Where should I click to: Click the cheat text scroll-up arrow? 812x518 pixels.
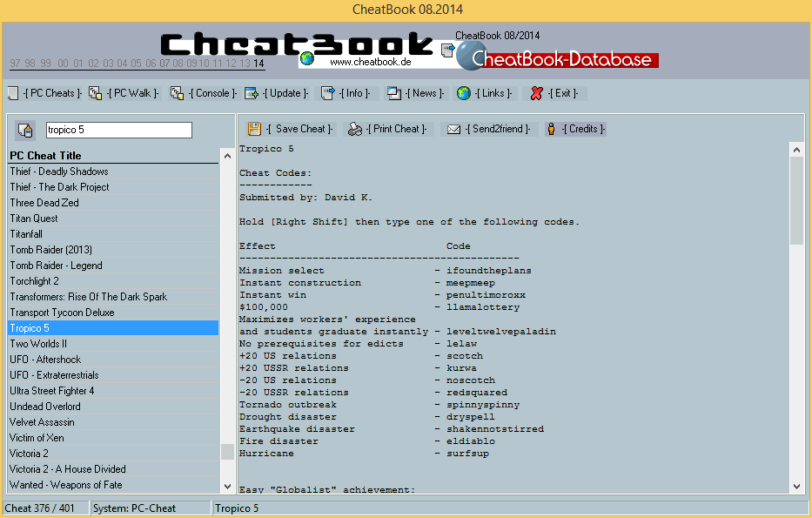pyautogui.click(x=796, y=150)
